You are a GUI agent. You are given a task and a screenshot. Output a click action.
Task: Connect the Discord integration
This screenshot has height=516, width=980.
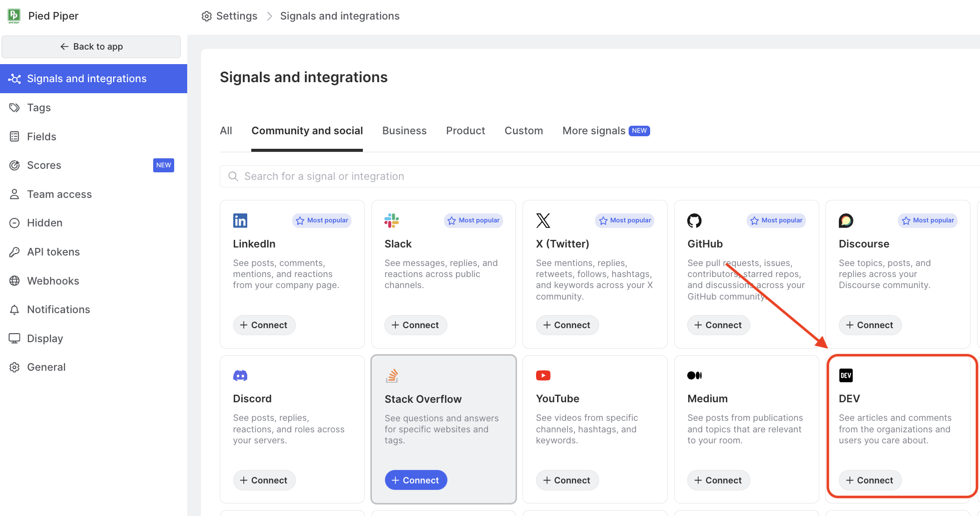pos(264,480)
